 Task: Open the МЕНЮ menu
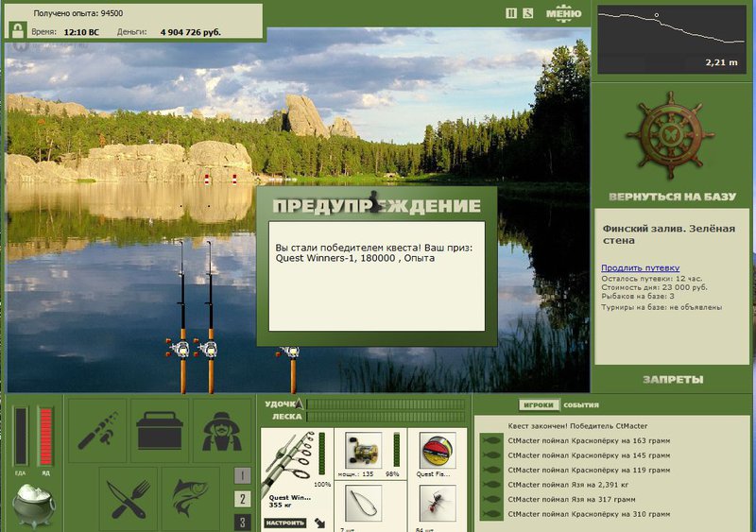coord(563,13)
